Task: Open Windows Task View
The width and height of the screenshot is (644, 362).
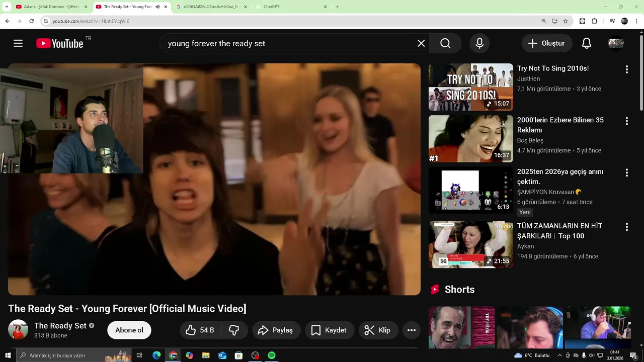Action: pos(140,355)
